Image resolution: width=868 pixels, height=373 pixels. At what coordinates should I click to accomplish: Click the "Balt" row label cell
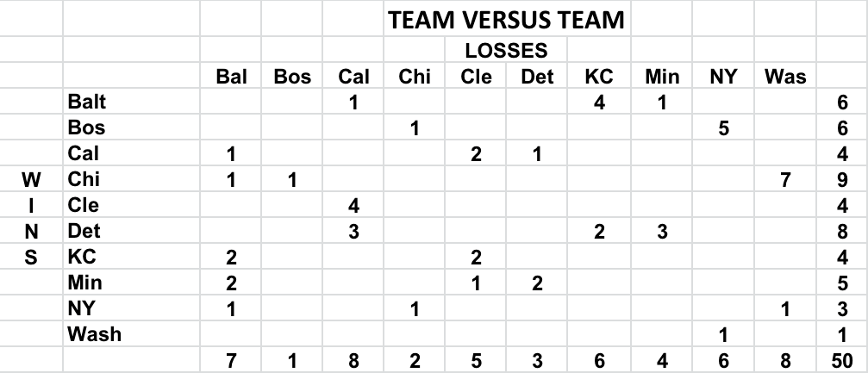87,103
